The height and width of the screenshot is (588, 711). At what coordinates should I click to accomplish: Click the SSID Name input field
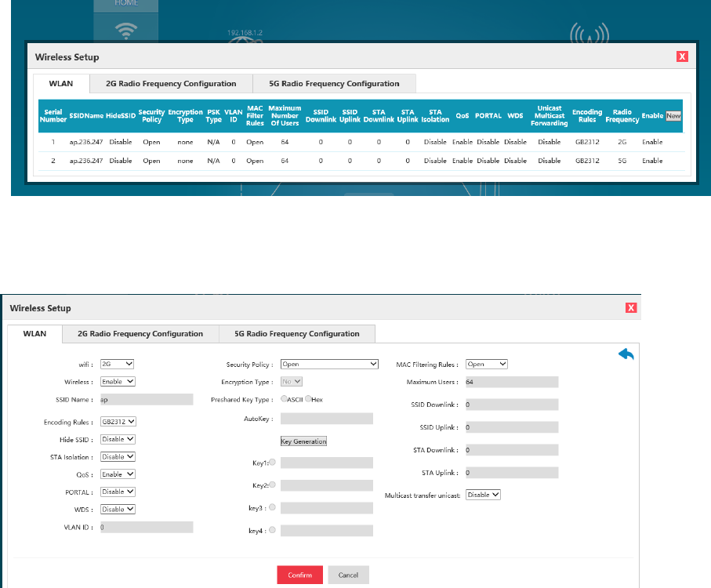147,399
